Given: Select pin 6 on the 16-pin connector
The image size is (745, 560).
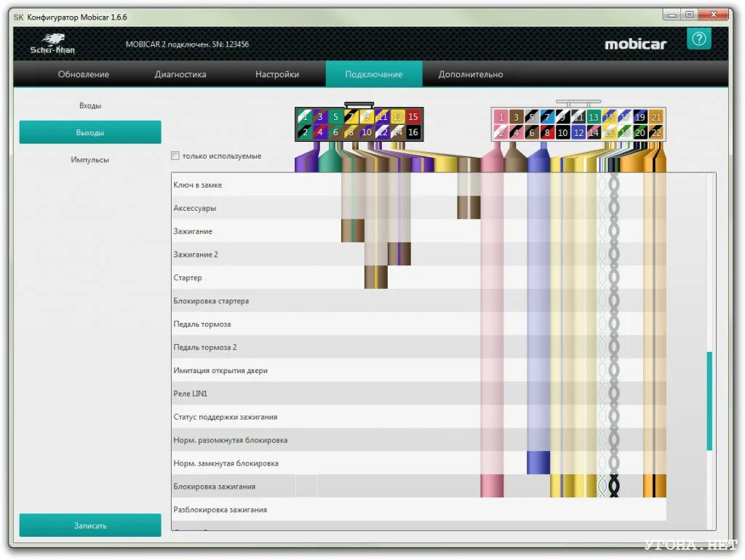Looking at the screenshot, I should tap(335, 132).
